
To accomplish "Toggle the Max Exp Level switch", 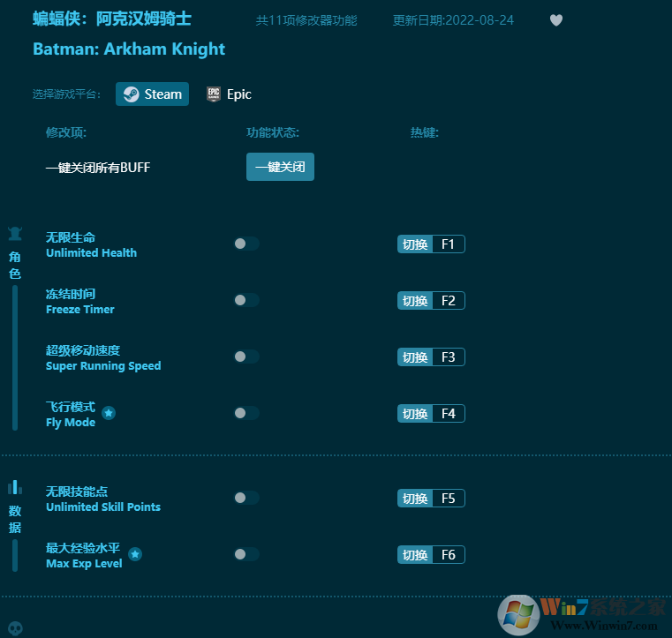I will coord(246,554).
